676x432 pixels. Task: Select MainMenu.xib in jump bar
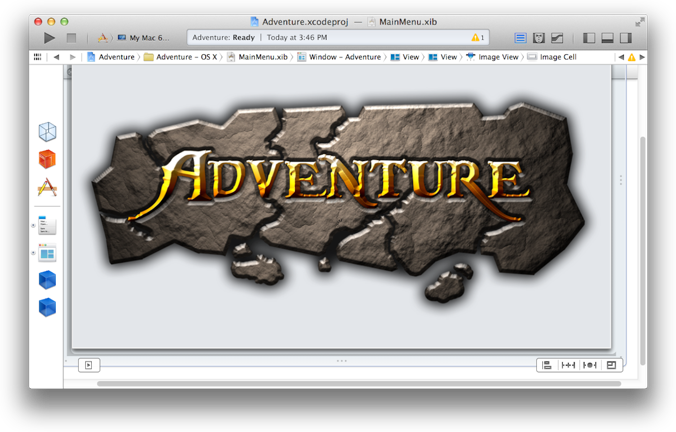coord(257,57)
